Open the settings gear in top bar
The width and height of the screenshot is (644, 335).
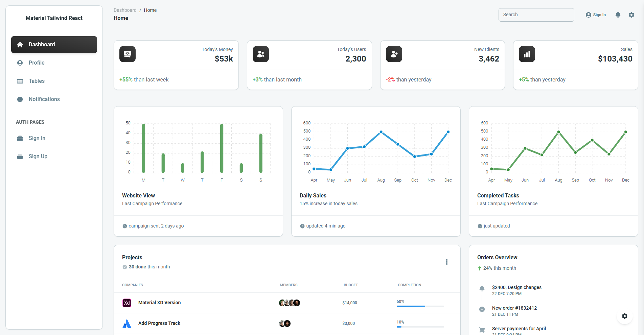[631, 15]
